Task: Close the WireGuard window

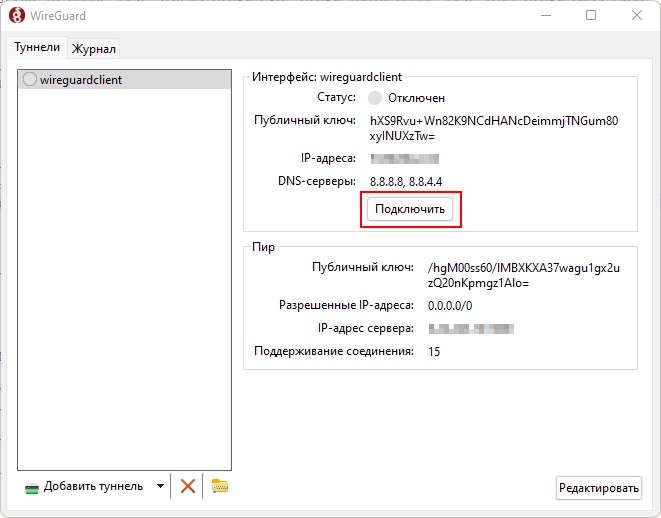Action: [637, 16]
